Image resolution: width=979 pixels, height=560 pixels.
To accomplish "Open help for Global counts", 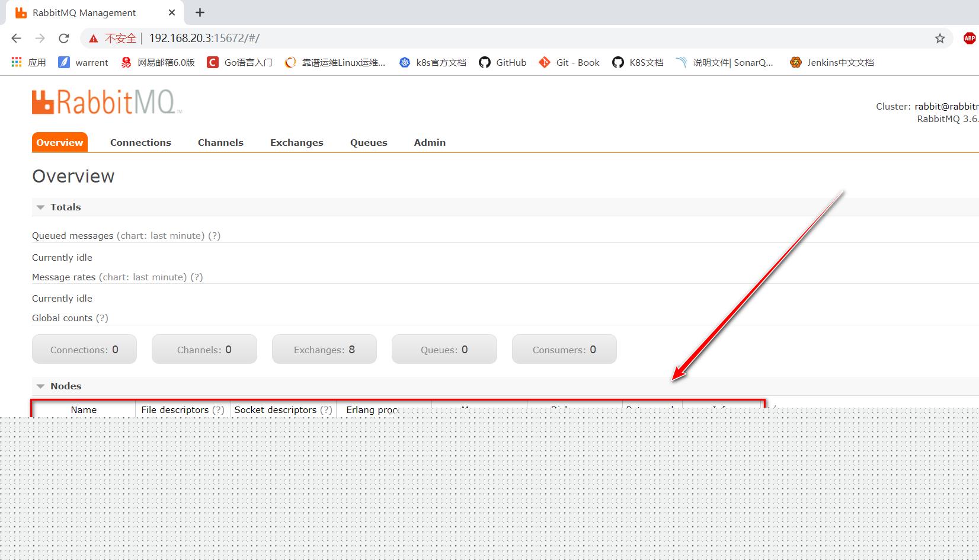I will click(102, 318).
